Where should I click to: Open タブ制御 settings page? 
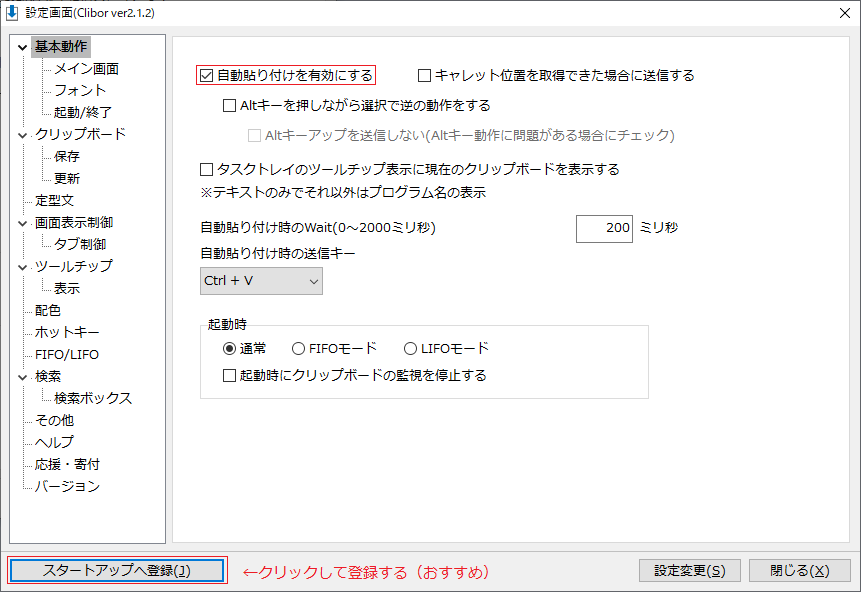click(80, 244)
